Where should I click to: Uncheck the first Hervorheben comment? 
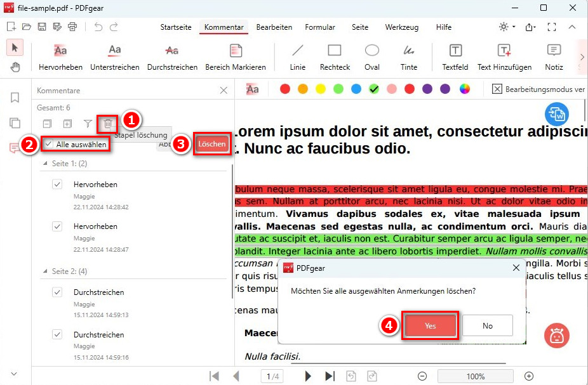57,184
